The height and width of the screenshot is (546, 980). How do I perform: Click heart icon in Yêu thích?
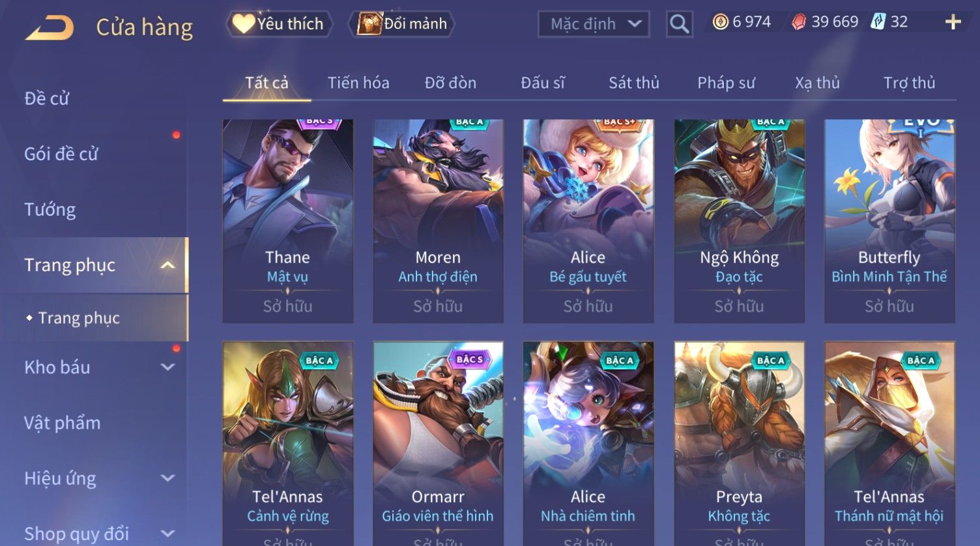tap(244, 23)
